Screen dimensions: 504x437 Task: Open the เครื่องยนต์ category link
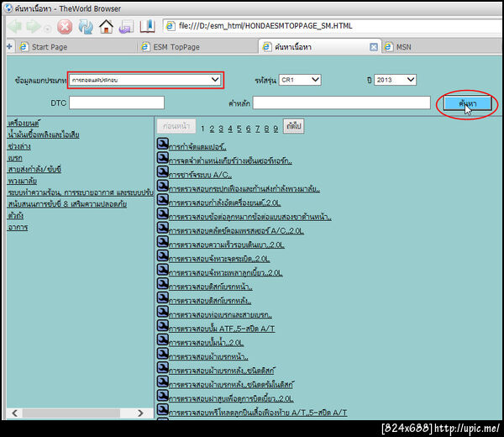(24, 124)
